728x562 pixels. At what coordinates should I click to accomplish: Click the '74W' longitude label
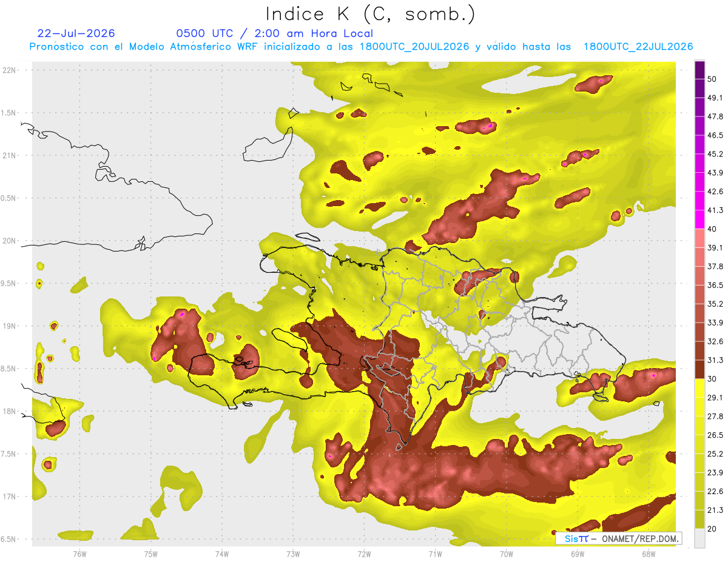pos(222,554)
